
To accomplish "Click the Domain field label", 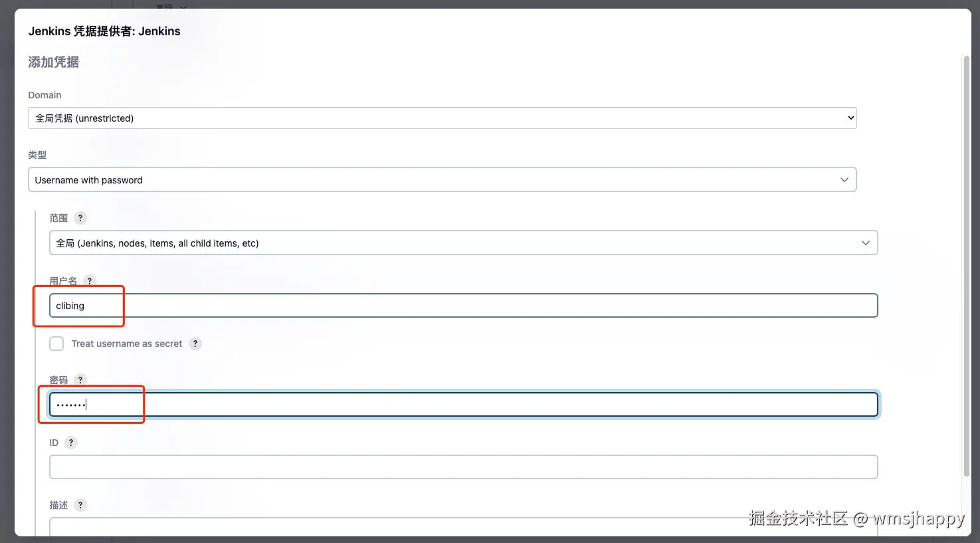I will tap(45, 95).
